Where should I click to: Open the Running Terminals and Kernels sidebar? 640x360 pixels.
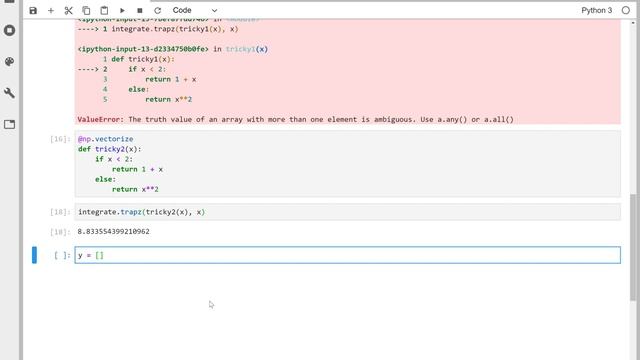click(9, 30)
